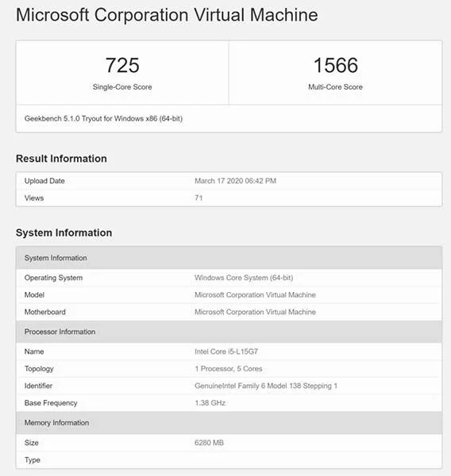Click the Single-Core Score label
This screenshot has height=476, width=451.
122,86
